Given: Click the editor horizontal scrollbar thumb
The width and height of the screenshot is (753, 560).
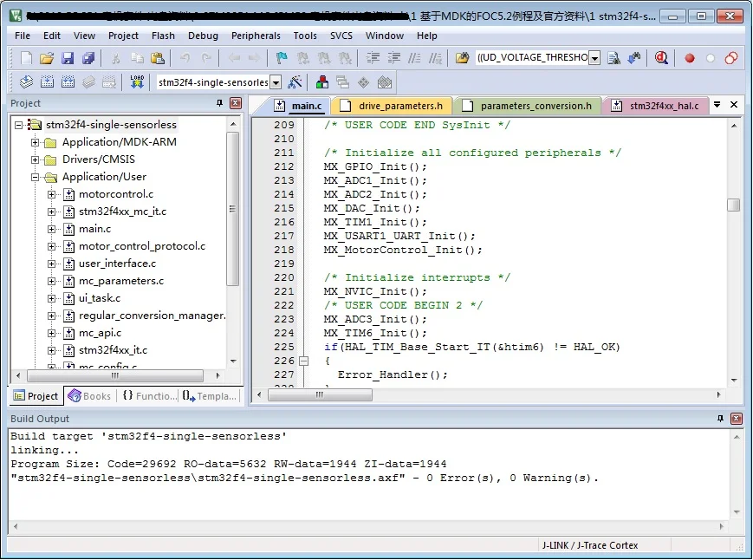Looking at the screenshot, I should click(320, 394).
